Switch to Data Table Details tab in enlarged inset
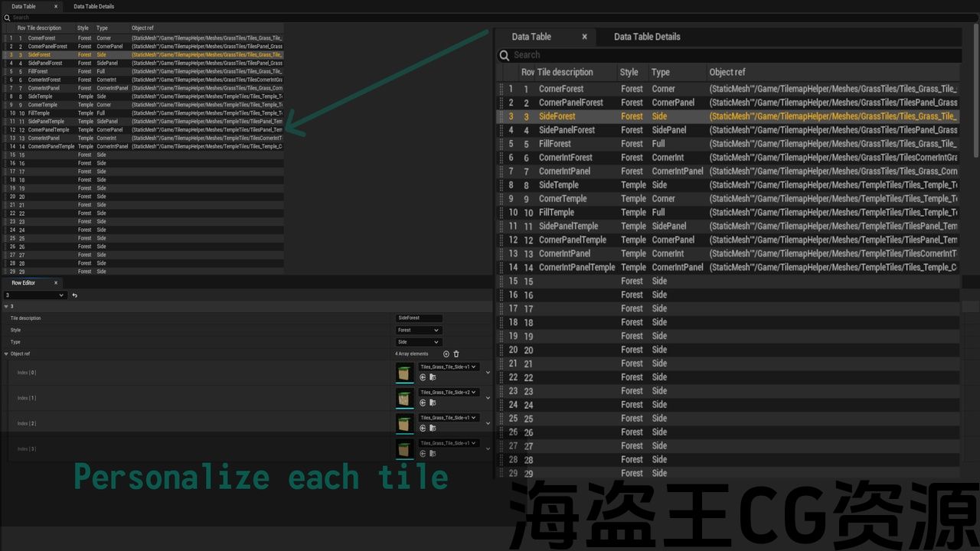 (x=647, y=37)
